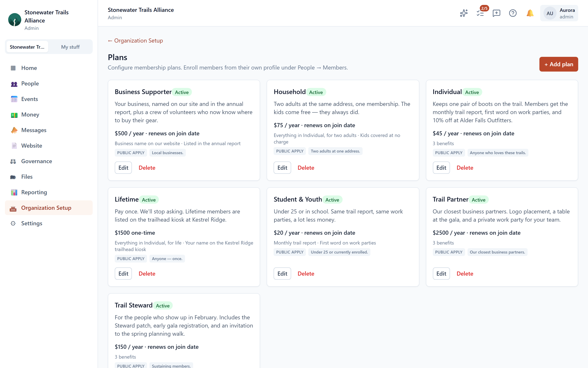588x368 pixels.
Task: Edit the Student & Youth plan
Action: (282, 274)
